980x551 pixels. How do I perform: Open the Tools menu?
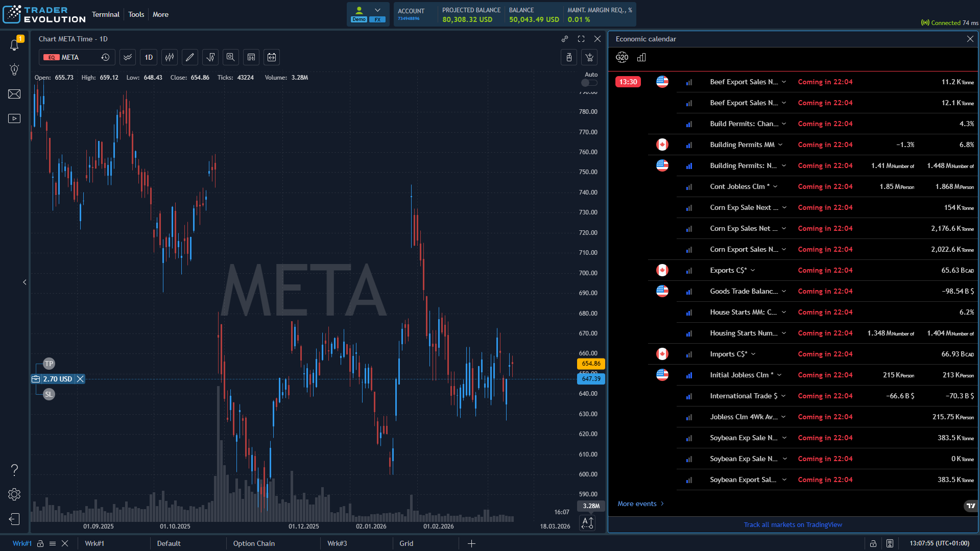click(x=136, y=14)
